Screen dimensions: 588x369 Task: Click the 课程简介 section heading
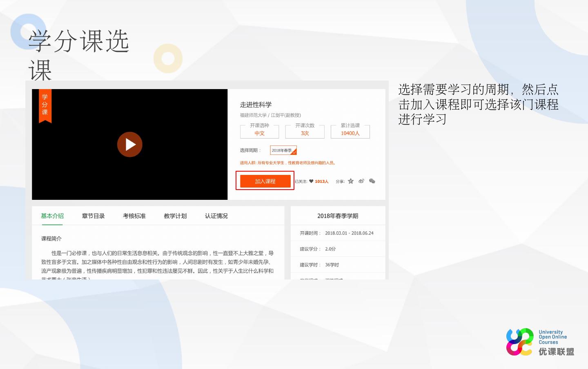coord(51,239)
